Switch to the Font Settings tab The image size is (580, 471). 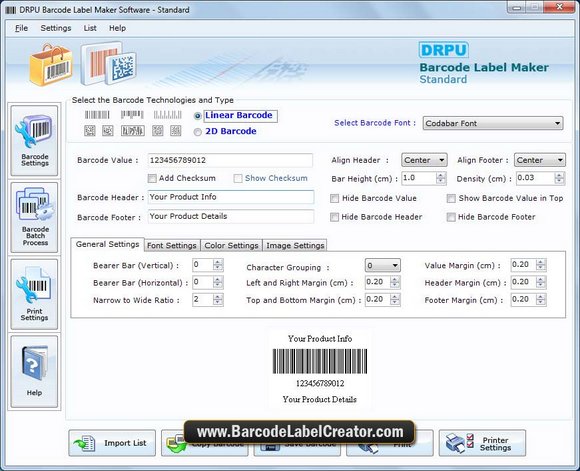point(172,245)
